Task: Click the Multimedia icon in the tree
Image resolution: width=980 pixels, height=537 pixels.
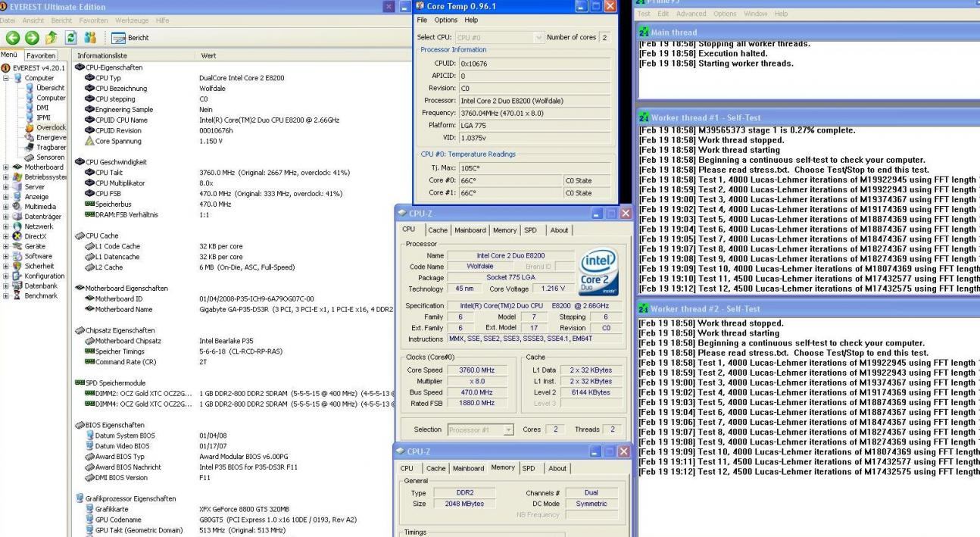Action: [18, 206]
